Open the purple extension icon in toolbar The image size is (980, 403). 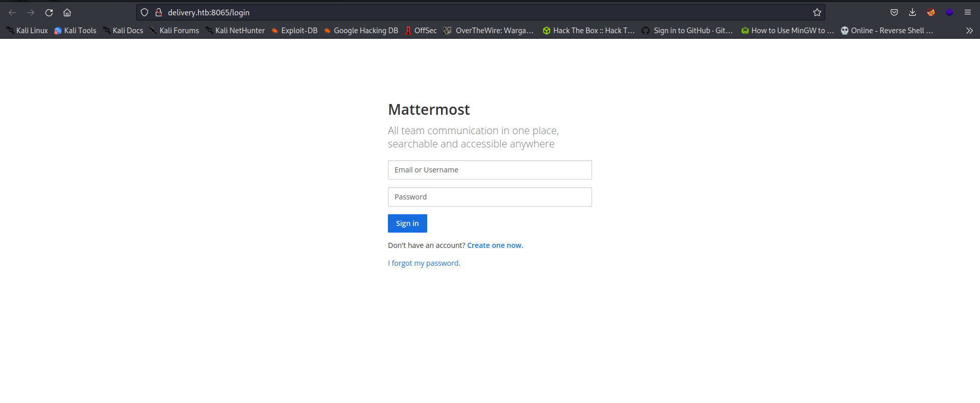pos(949,12)
